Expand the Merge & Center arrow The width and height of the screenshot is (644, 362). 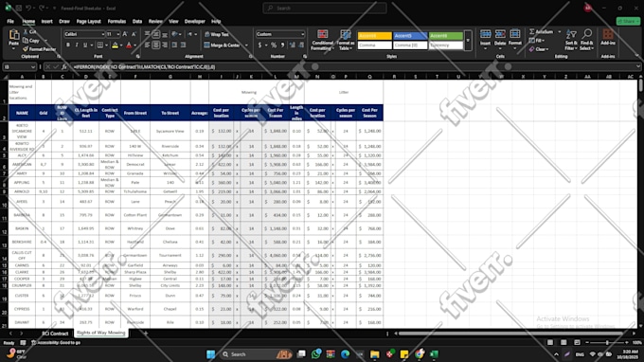click(246, 45)
